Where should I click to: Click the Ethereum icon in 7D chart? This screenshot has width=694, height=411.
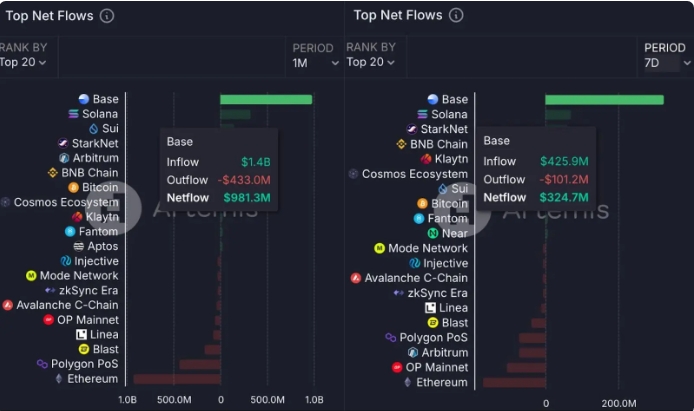(408, 382)
